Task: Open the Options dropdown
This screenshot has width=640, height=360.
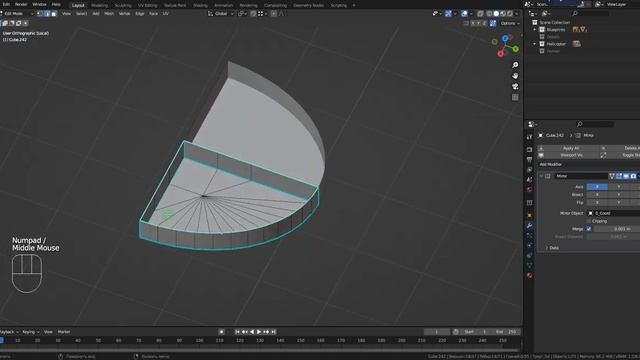Action: click(x=510, y=23)
